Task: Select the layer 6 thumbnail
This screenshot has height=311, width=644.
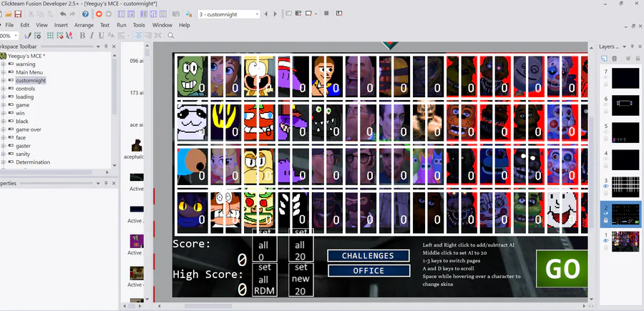Action: pos(625,105)
